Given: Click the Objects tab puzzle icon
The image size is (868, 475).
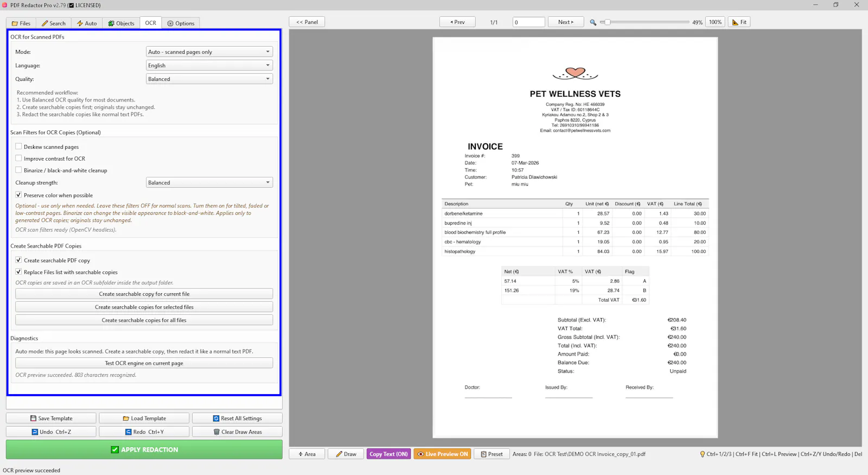Looking at the screenshot, I should [111, 23].
